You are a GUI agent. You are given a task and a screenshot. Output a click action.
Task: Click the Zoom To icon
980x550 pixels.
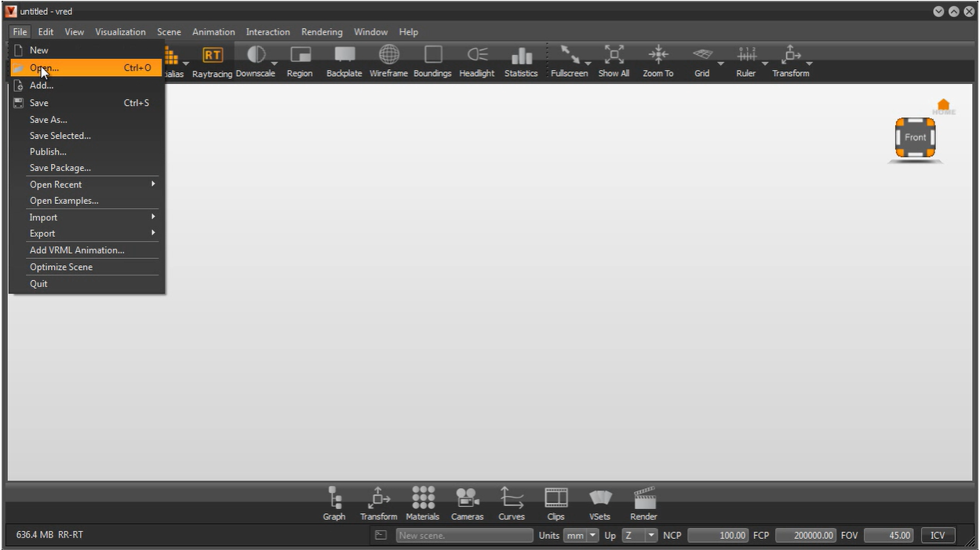[658, 55]
